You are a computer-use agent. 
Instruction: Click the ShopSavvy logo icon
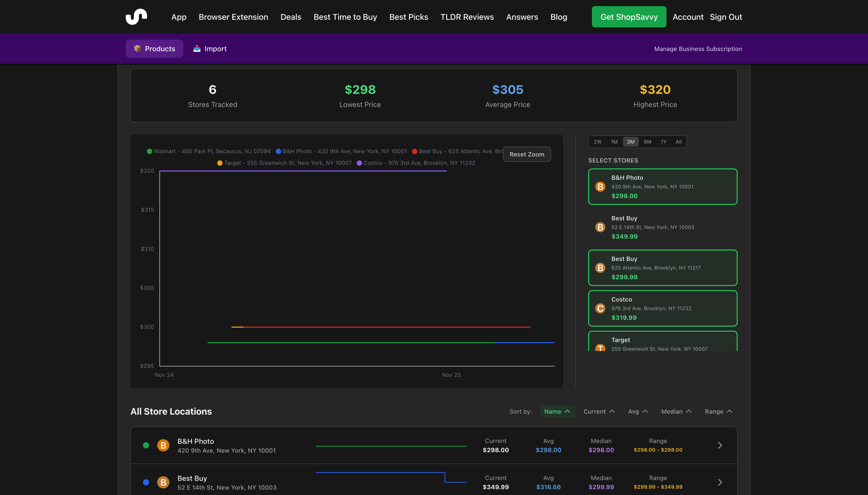136,17
